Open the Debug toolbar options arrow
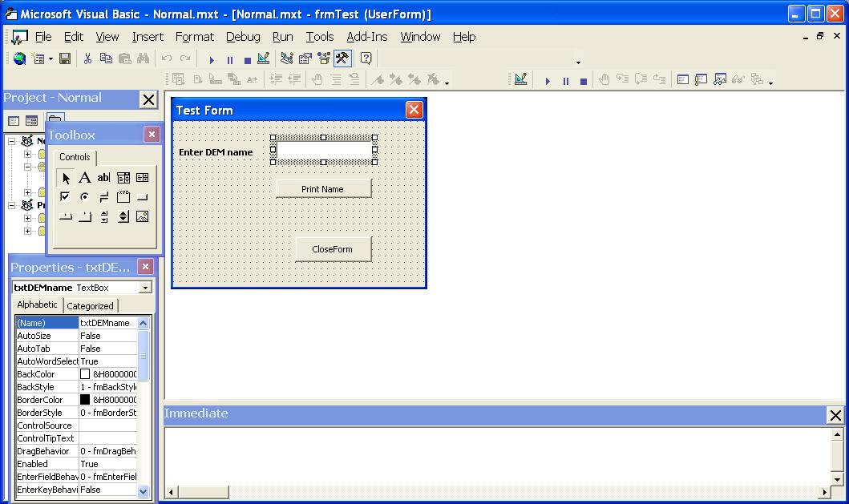 770,83
